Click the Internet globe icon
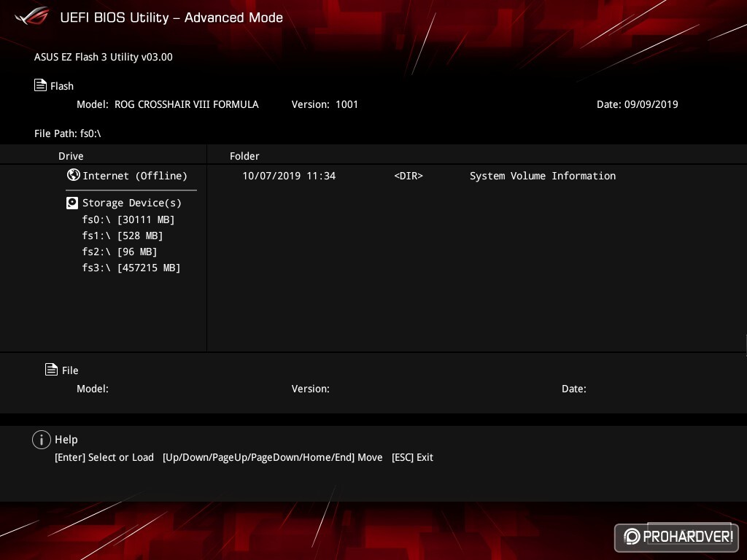Viewport: 747px width, 560px height. tap(74, 175)
